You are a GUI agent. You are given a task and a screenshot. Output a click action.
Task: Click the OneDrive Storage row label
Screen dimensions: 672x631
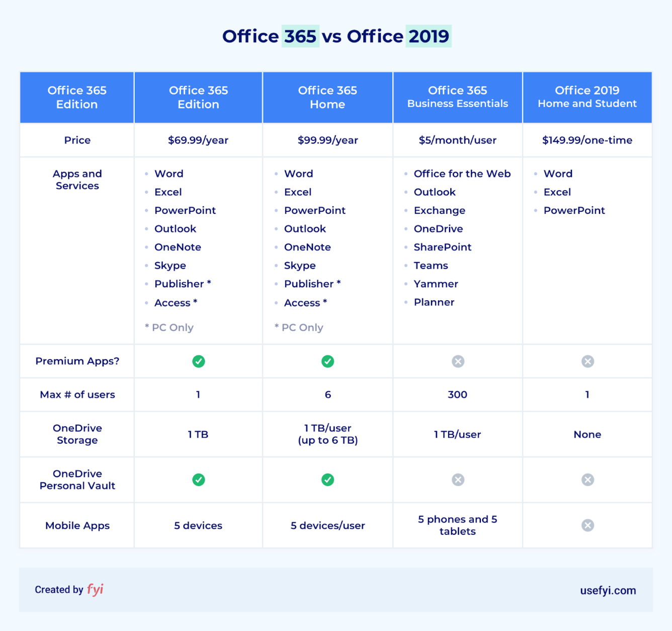77,434
